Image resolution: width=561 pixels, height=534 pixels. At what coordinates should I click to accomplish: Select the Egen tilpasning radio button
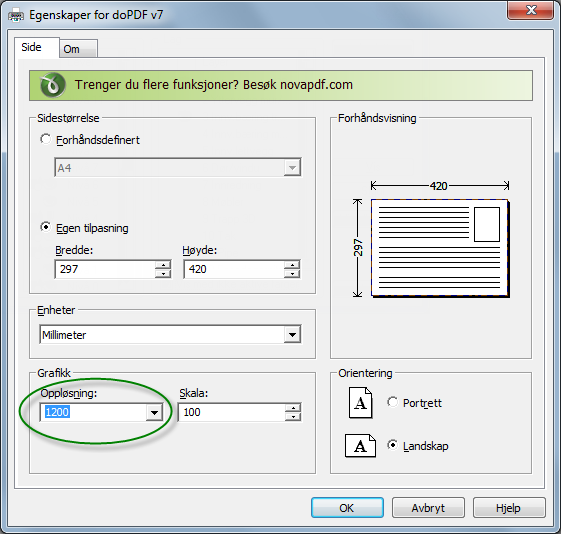coord(45,227)
